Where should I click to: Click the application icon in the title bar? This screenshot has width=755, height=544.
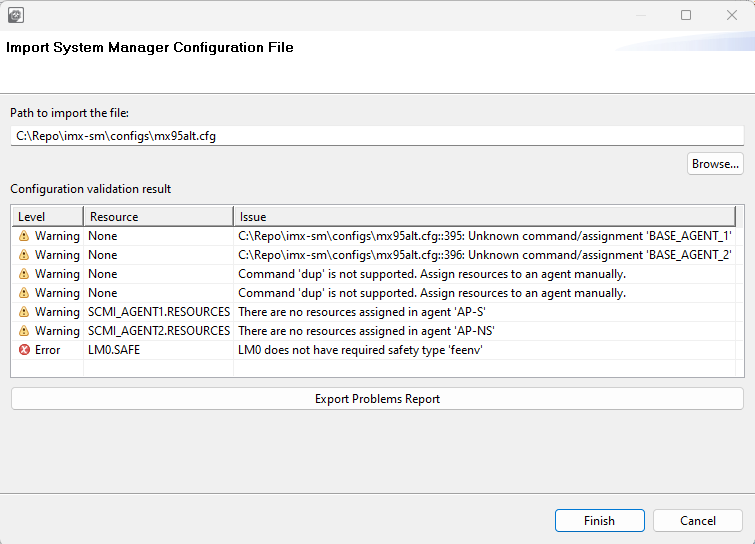(16, 15)
